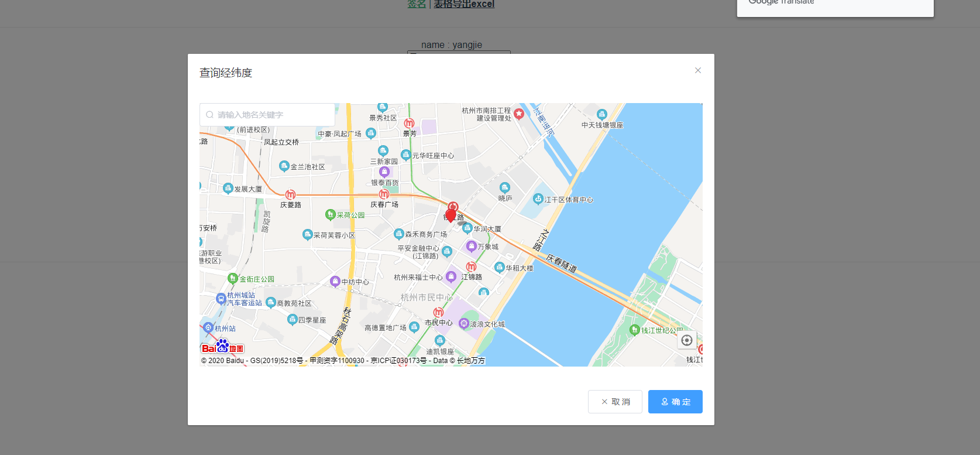Image resolution: width=980 pixels, height=455 pixels.
Task: Click the 银泰百货 shopping icon
Action: [x=384, y=172]
